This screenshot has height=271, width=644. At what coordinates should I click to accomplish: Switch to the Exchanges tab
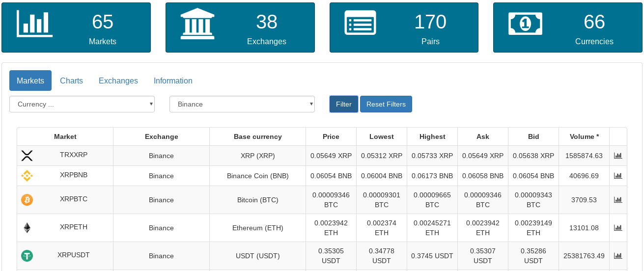point(118,81)
